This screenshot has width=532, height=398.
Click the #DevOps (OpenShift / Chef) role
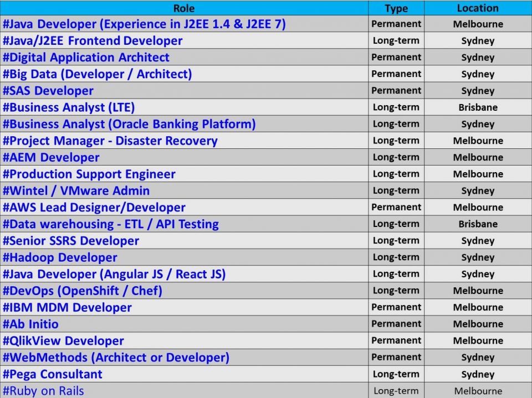(x=83, y=291)
